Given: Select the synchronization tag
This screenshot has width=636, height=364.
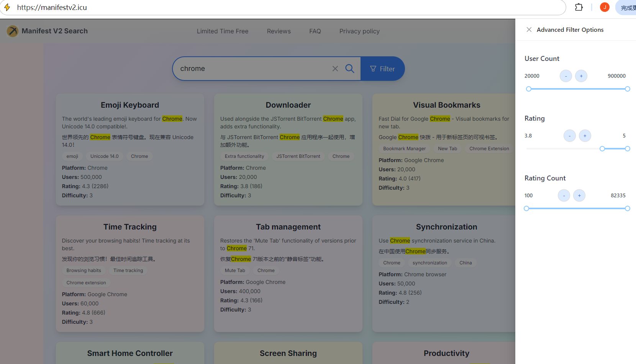Looking at the screenshot, I should coord(430,263).
